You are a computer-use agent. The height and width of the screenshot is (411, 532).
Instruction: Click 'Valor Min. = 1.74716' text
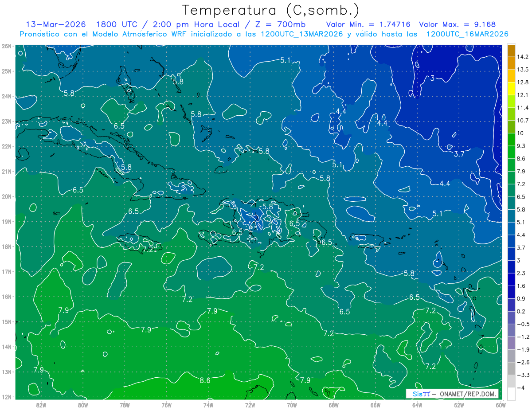click(x=368, y=24)
